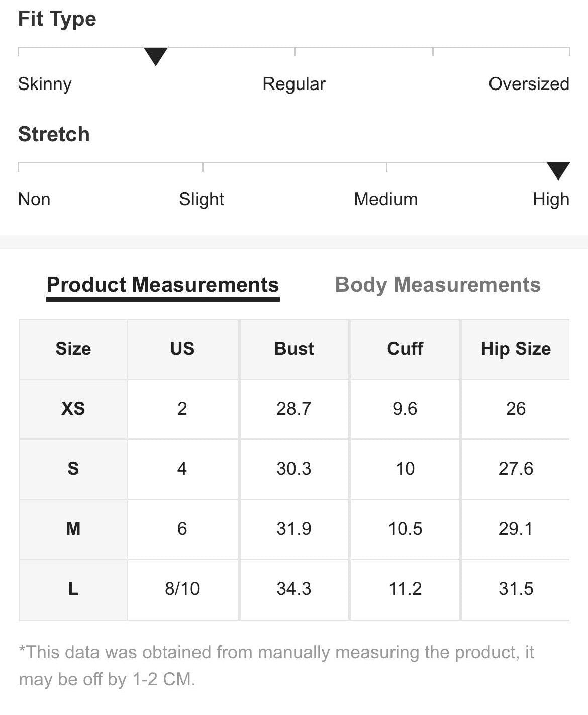Image resolution: width=588 pixels, height=715 pixels.
Task: Click the Cuff column header
Action: point(405,349)
